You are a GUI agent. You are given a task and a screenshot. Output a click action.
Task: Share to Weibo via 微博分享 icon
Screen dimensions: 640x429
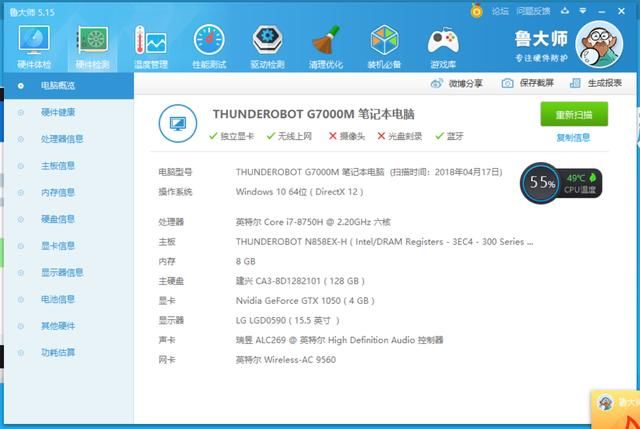[x=437, y=83]
